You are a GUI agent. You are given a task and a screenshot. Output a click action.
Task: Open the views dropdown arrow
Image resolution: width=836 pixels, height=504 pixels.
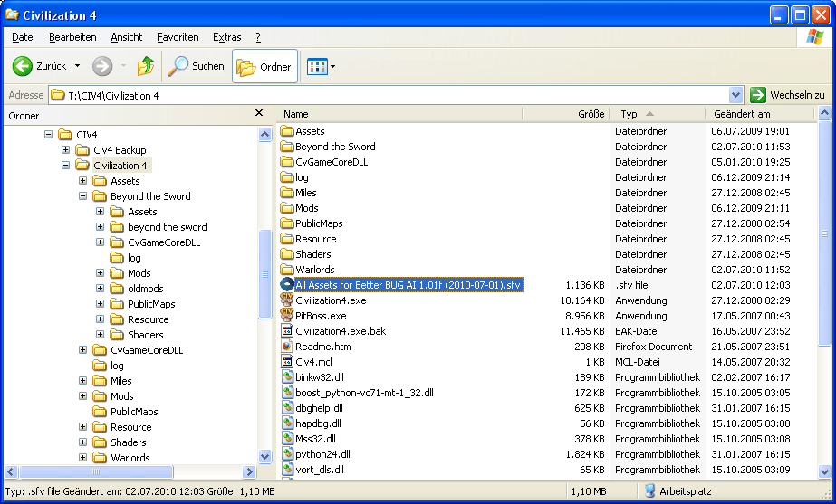333,67
